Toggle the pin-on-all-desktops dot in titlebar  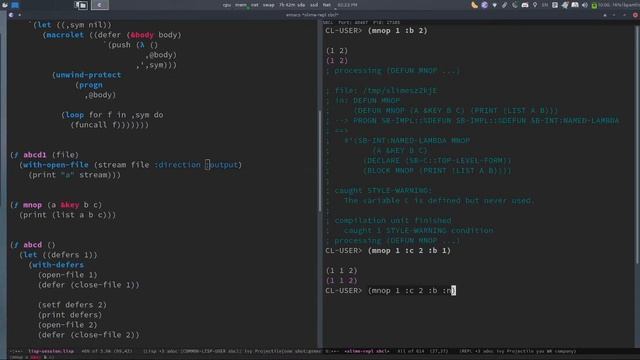point(20,15)
